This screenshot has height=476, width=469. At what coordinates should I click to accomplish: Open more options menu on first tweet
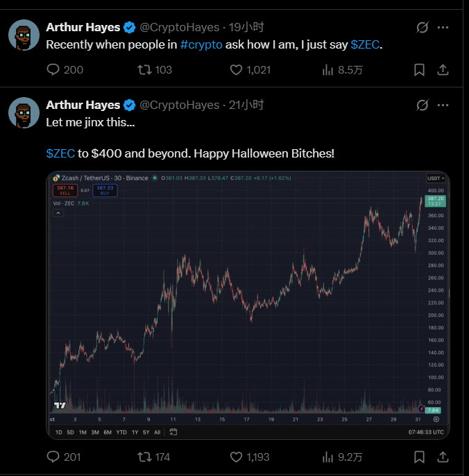click(x=443, y=28)
